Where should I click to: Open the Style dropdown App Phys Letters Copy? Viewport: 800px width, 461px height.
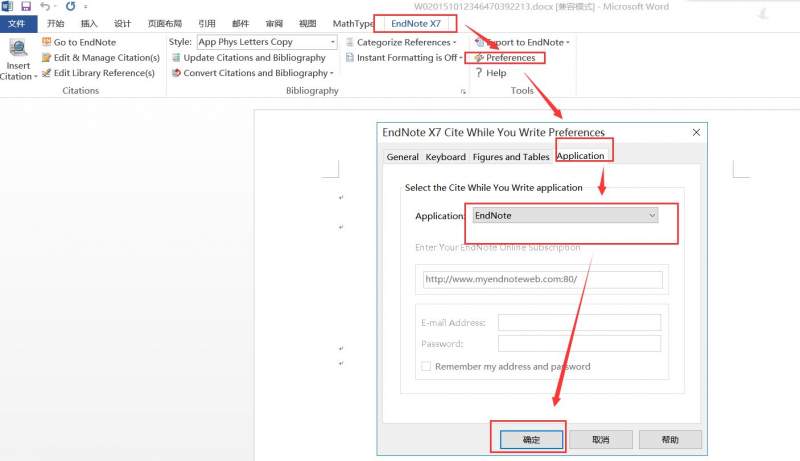point(267,42)
